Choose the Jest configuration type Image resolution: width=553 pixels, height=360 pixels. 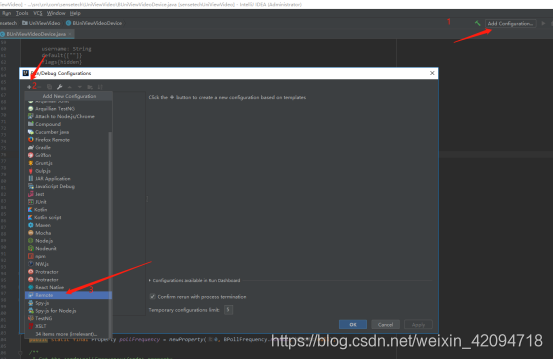[x=68, y=194]
